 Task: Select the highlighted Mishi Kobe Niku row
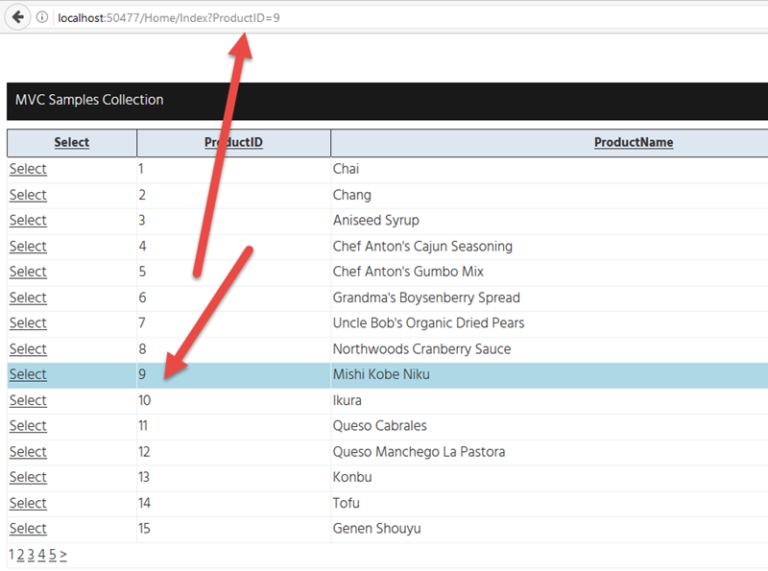click(28, 375)
